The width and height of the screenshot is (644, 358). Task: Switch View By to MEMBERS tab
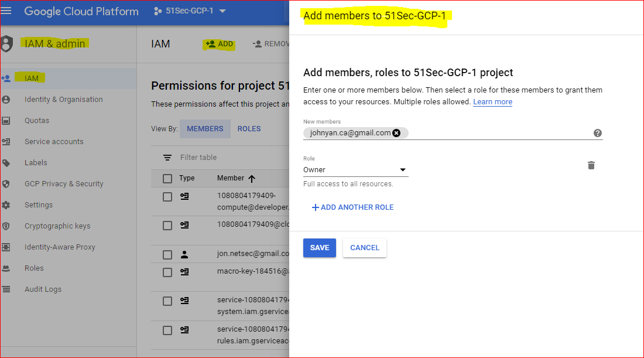pos(205,129)
